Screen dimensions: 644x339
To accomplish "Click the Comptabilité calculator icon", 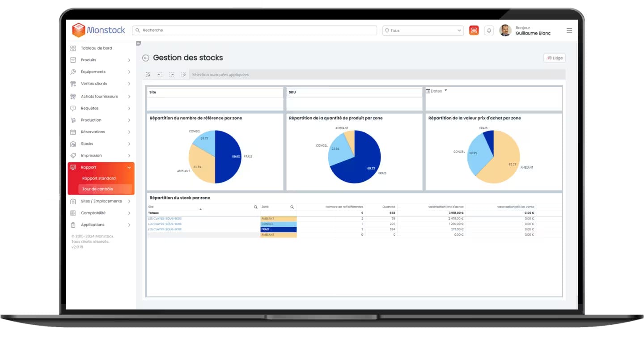I will tap(73, 213).
